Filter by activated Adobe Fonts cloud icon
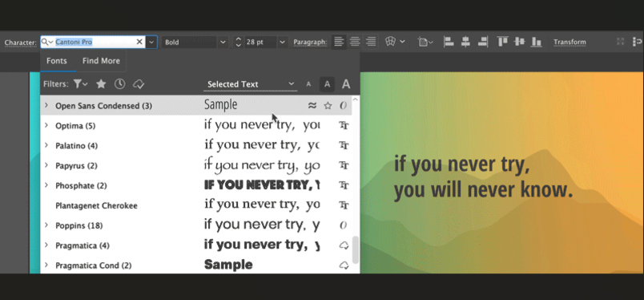Viewport: 644px width, 300px height. (139, 84)
